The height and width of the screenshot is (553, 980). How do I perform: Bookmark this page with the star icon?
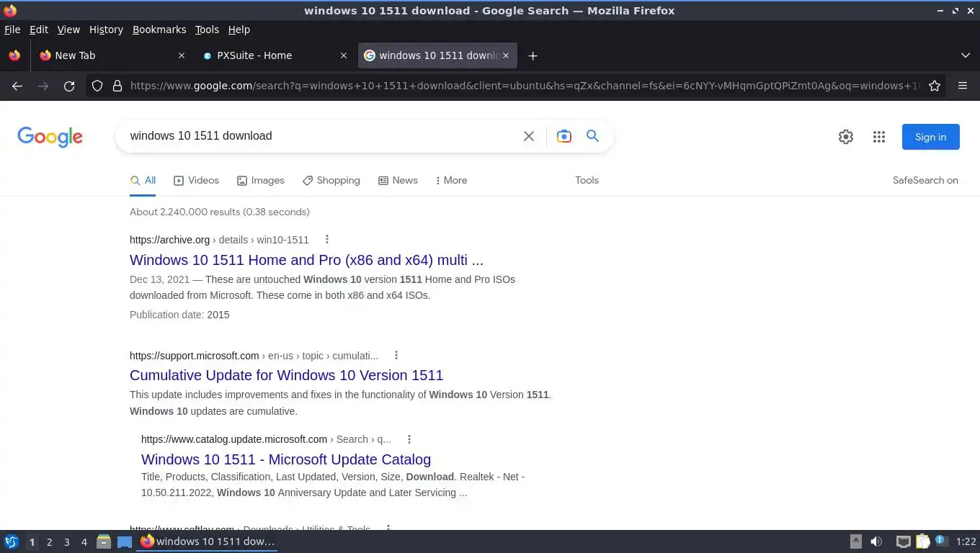click(x=935, y=86)
